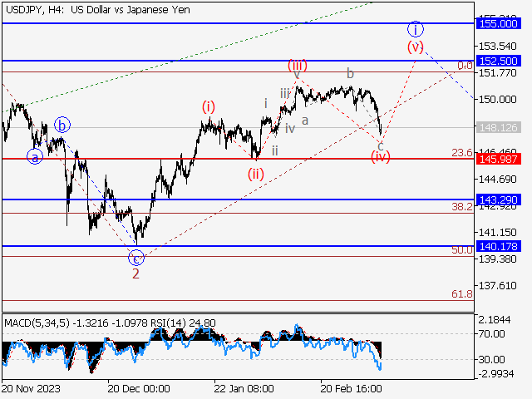Select the red wave (ii) label
The image size is (532, 399).
point(255,175)
